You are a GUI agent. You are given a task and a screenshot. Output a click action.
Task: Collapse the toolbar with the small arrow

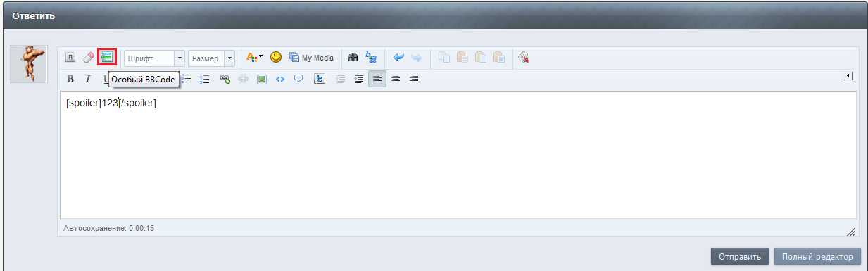[848, 75]
